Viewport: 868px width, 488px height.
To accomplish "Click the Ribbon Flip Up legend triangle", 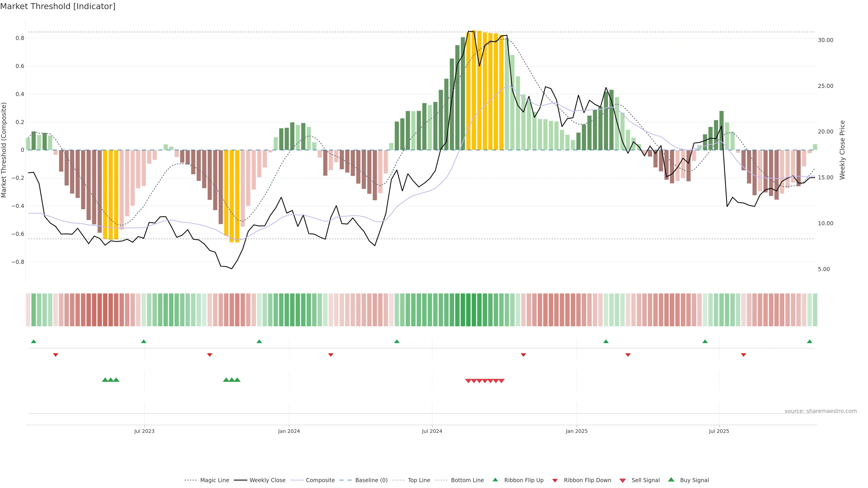I will click(495, 480).
